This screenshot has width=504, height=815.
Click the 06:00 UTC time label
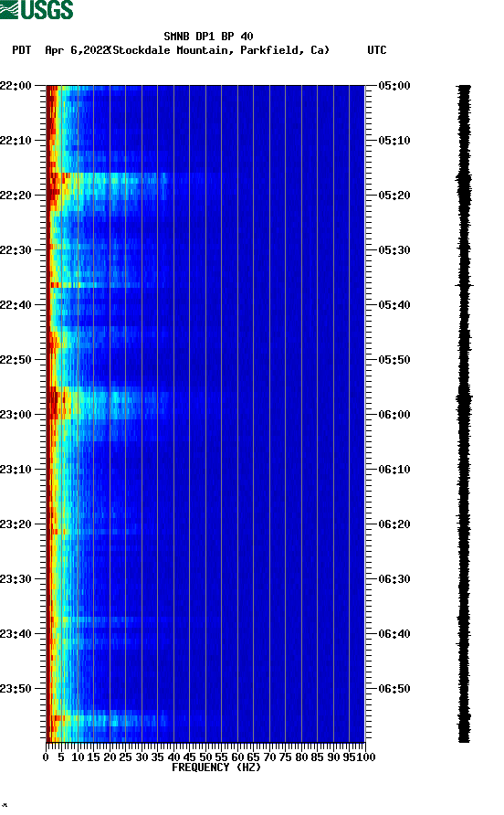point(394,415)
